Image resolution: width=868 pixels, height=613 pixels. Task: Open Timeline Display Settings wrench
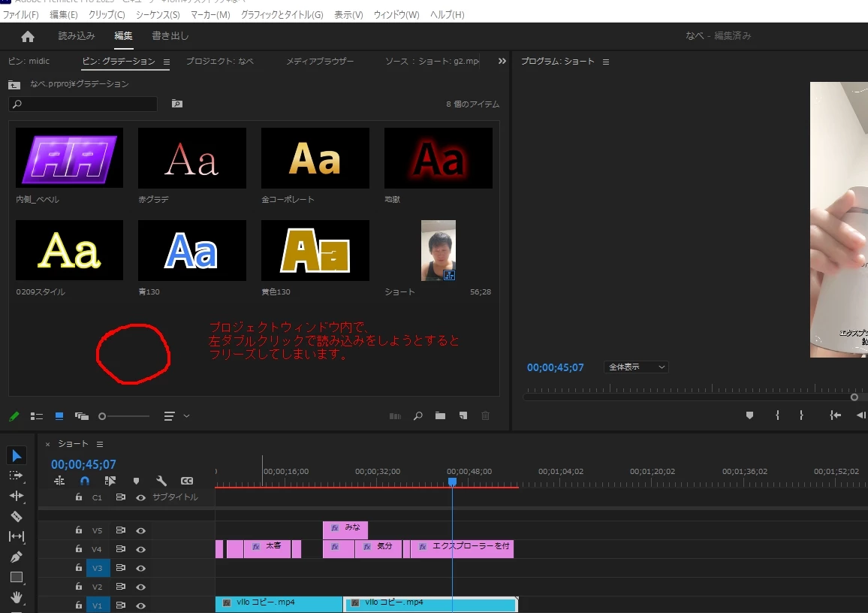pyautogui.click(x=161, y=481)
